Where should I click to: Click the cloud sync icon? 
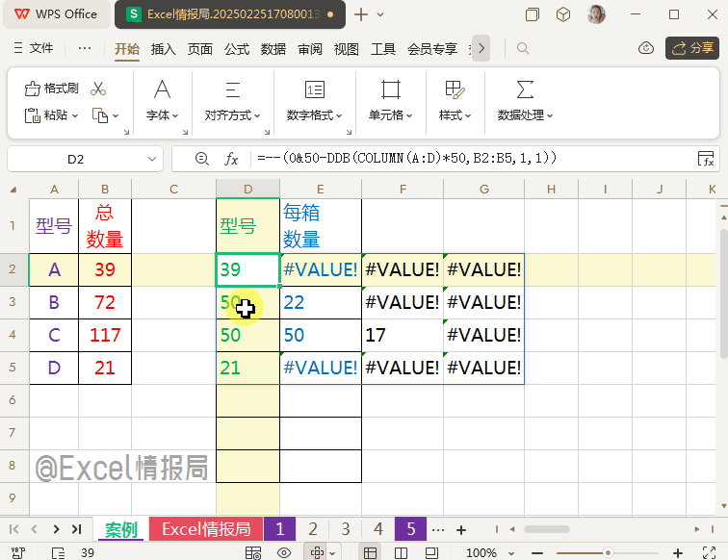[x=646, y=48]
